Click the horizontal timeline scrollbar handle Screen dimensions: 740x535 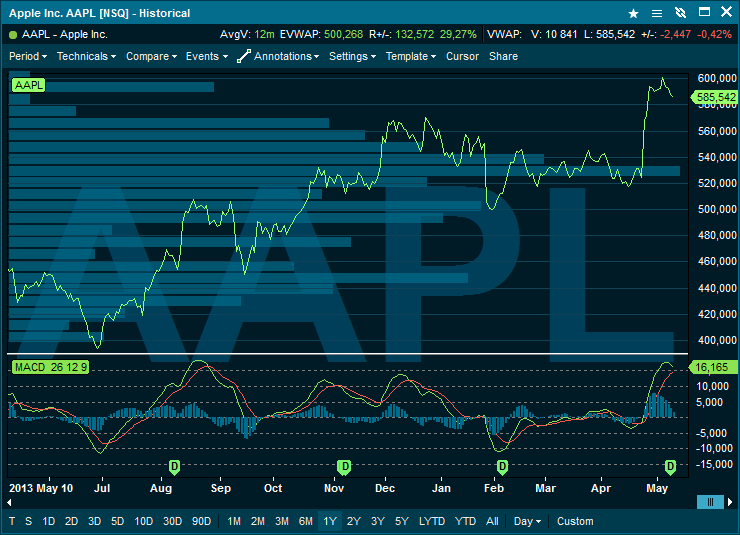click(x=709, y=502)
